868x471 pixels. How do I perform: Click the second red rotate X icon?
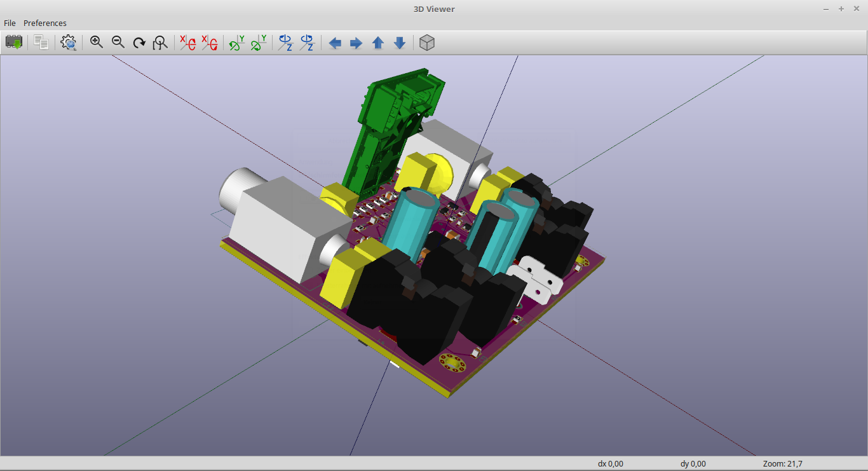click(209, 43)
